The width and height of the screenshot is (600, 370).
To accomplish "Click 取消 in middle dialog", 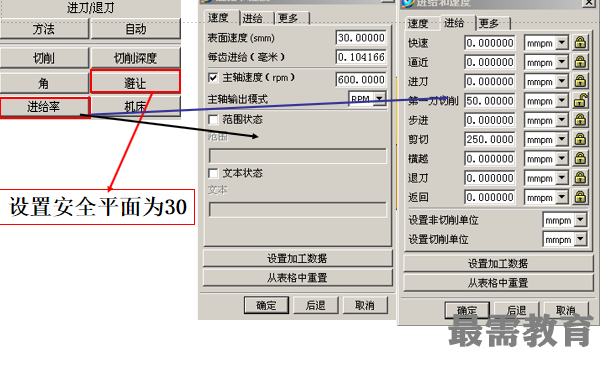I will click(365, 305).
